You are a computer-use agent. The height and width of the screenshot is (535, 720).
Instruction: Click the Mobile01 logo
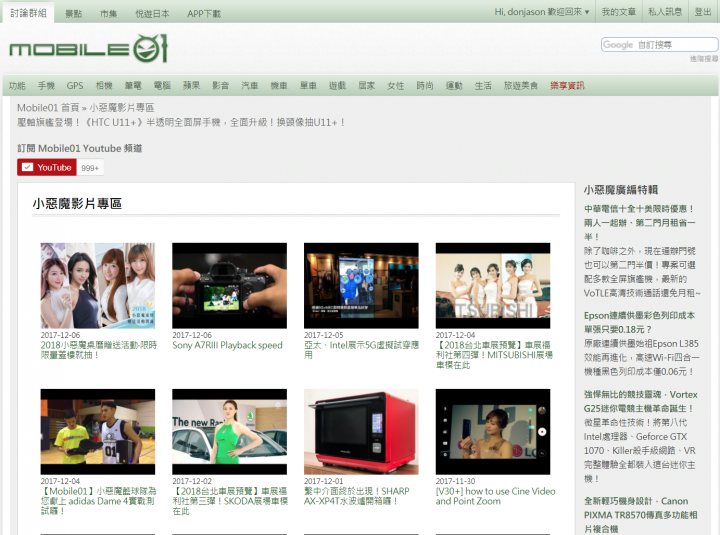pyautogui.click(x=88, y=48)
